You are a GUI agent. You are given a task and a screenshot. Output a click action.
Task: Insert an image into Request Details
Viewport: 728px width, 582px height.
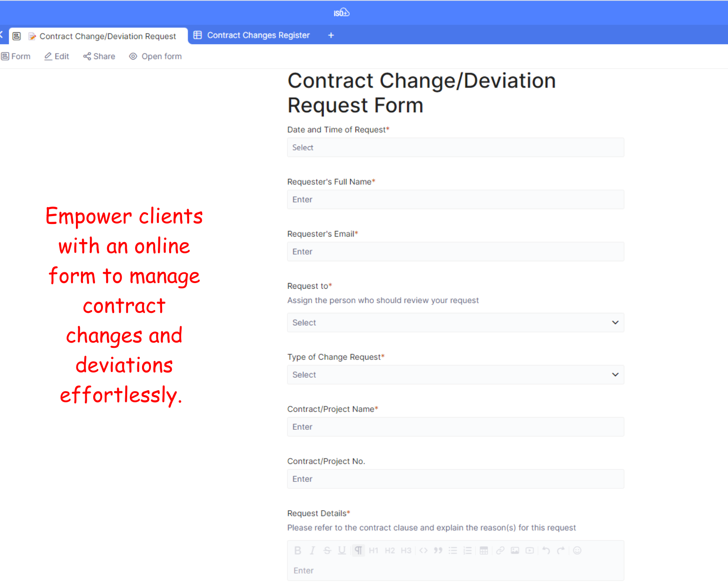515,550
